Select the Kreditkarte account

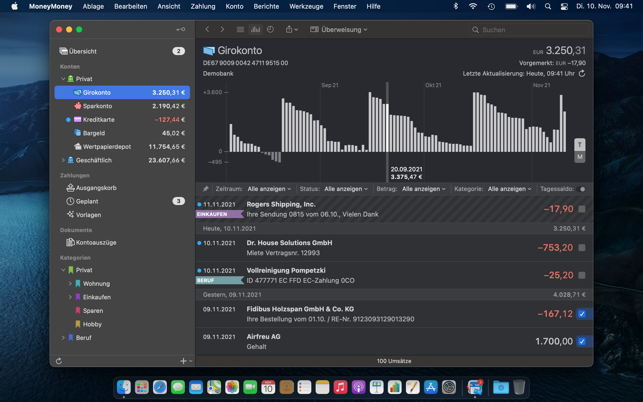coord(122,119)
